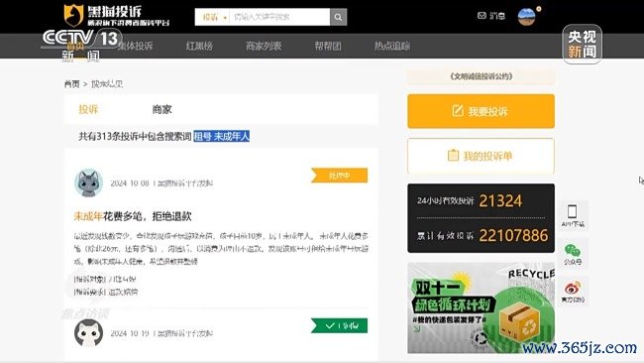Click the orange 我要投诉 button
This screenshot has width=644, height=363.
[x=481, y=111]
